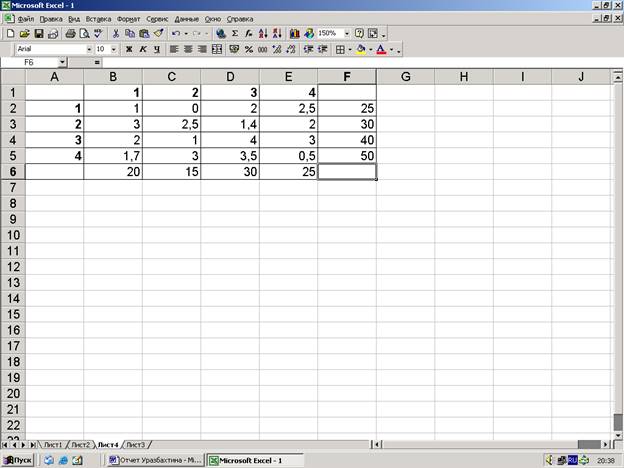This screenshot has height=468, width=624.
Task: Switch to the Лист3 sheet tab
Action: (136, 445)
